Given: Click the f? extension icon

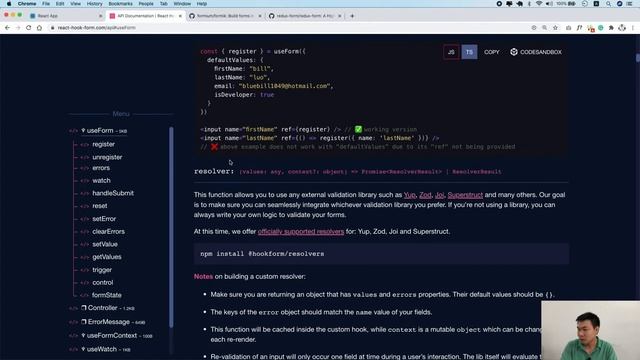Looking at the screenshot, I should [x=579, y=28].
